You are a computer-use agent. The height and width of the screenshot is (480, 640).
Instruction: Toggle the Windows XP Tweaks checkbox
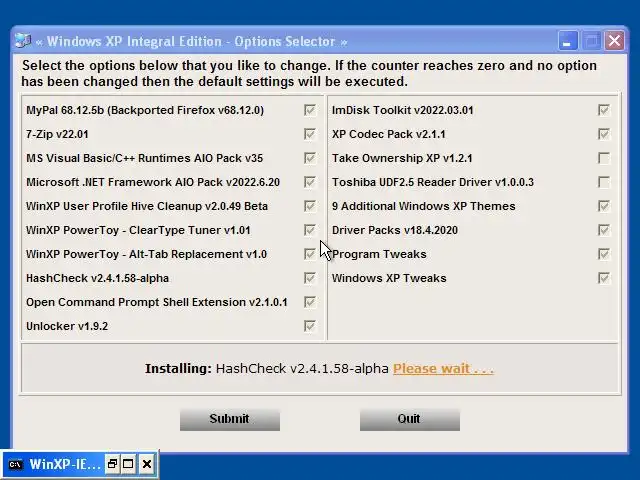(x=604, y=278)
